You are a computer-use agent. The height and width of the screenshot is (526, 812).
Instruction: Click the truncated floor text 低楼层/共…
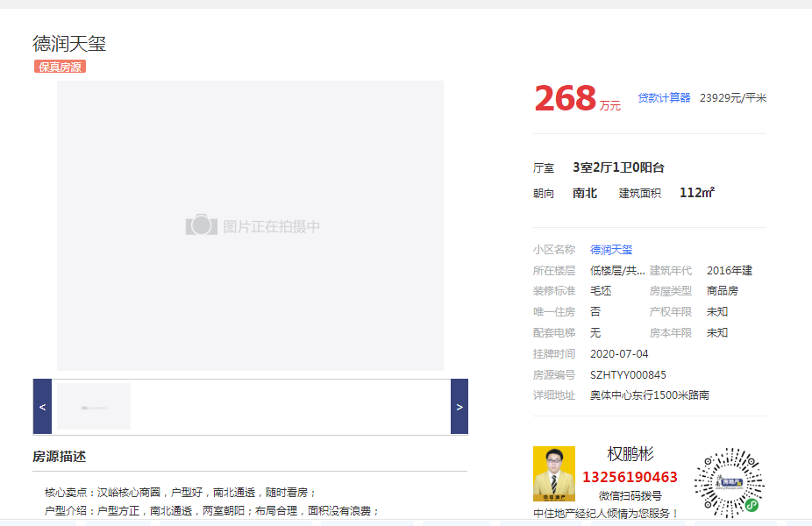tap(617, 271)
